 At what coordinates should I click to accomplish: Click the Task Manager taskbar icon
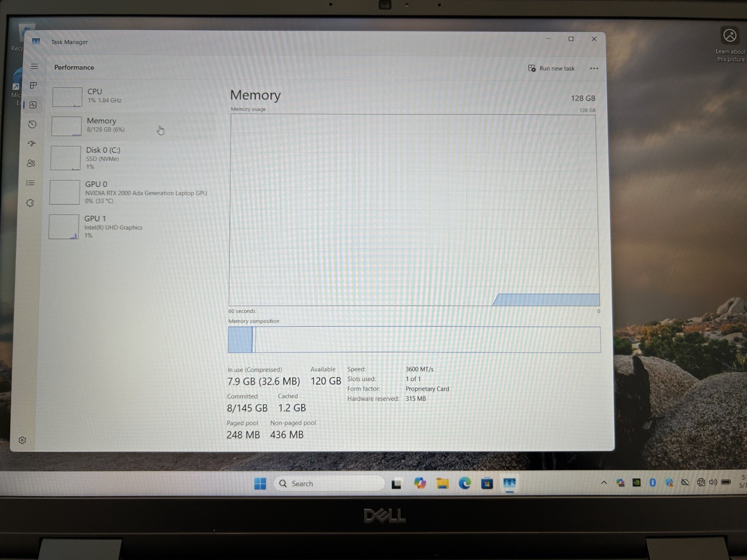(x=509, y=483)
